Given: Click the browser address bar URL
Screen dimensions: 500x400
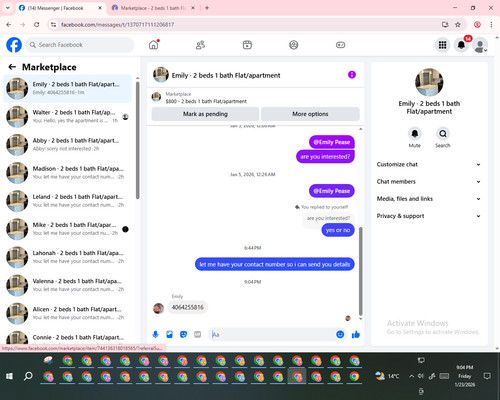Looking at the screenshot, I should click(x=117, y=25).
